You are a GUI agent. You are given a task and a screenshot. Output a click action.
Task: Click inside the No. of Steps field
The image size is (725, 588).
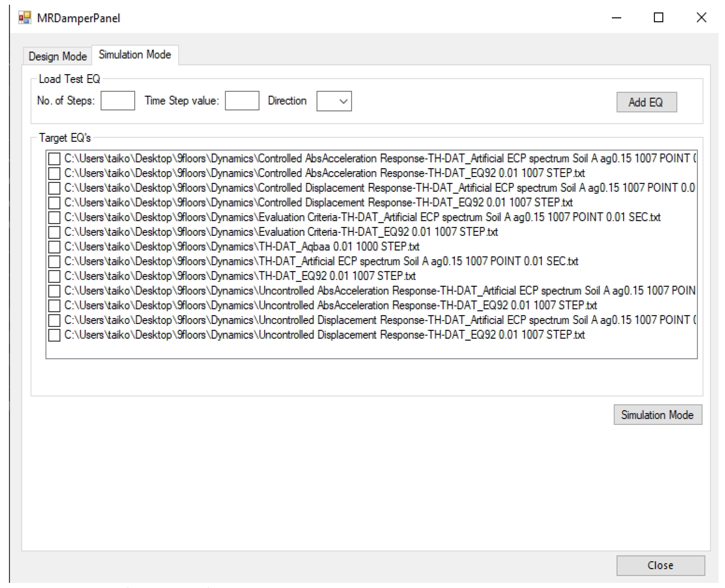pos(117,101)
